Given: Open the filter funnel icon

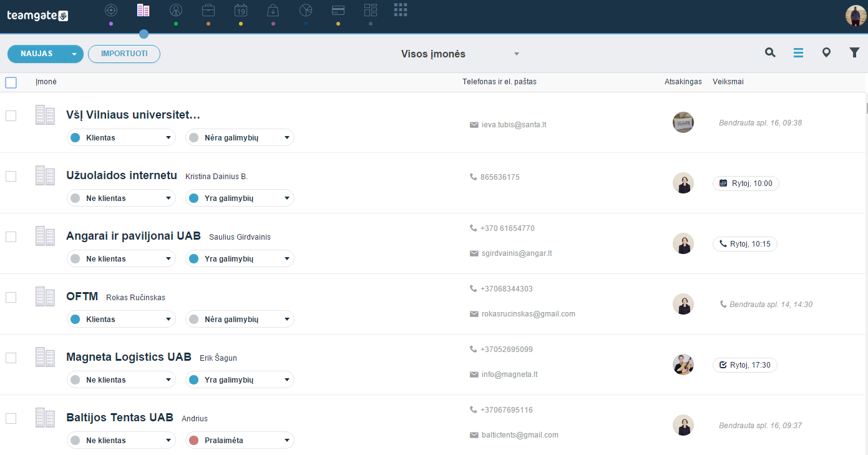Looking at the screenshot, I should click(854, 53).
